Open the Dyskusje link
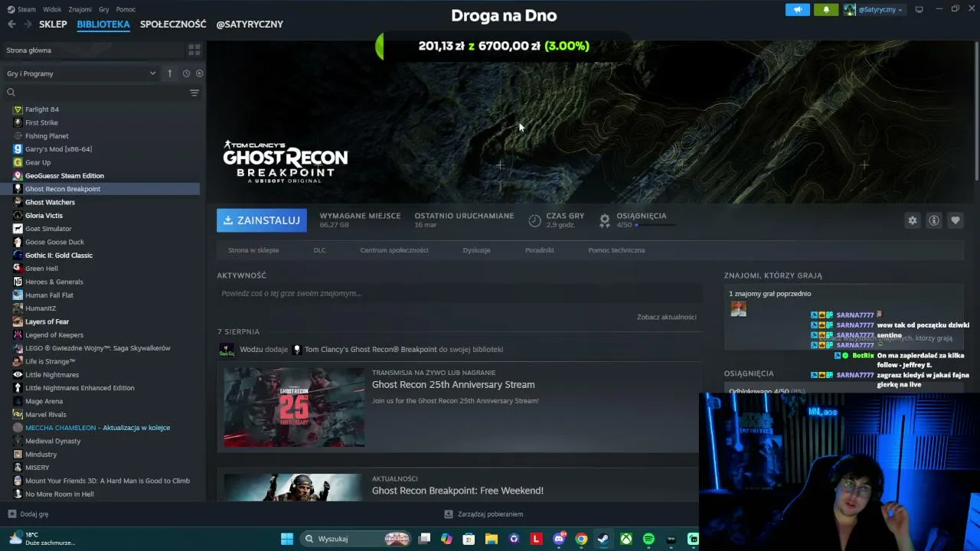 [x=476, y=250]
